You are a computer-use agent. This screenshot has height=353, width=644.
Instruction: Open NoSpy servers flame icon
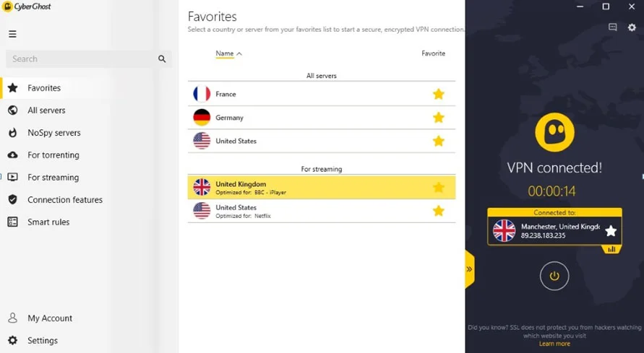(x=13, y=132)
